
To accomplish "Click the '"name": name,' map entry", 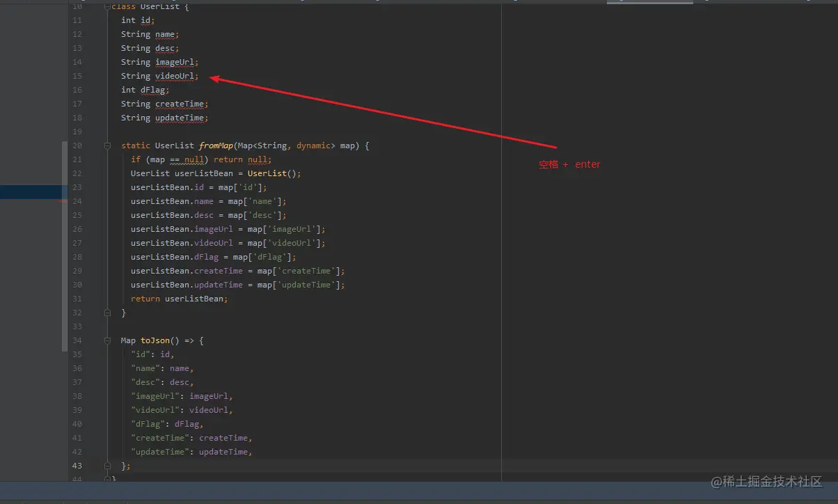I will [162, 368].
